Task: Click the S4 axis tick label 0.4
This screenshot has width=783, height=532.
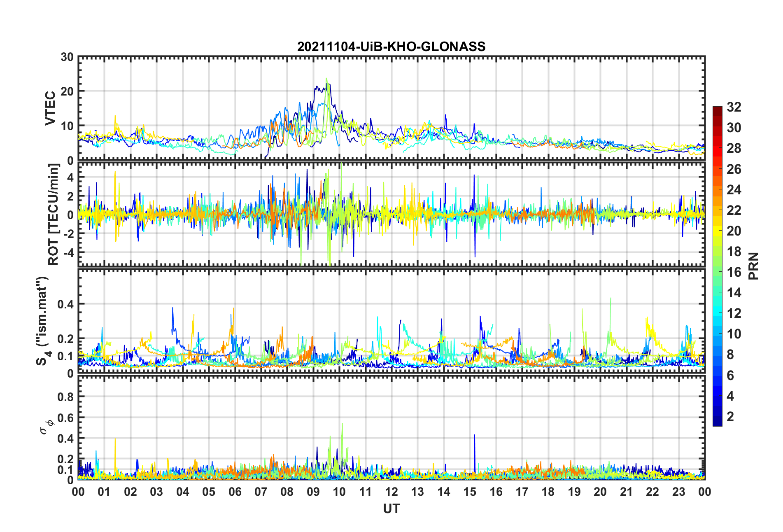Action: click(65, 304)
